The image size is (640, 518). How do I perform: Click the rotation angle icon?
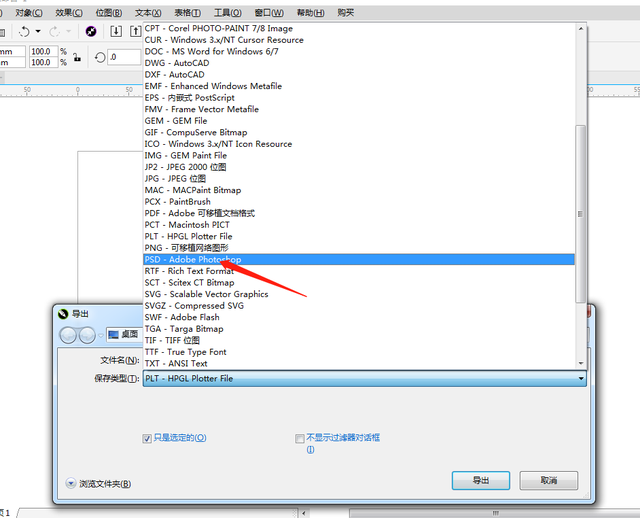pyautogui.click(x=100, y=58)
